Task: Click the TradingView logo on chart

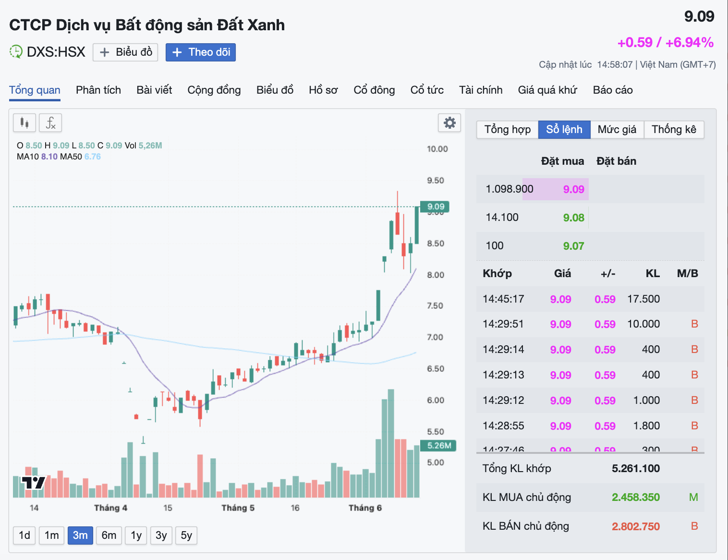Action: pos(34,483)
